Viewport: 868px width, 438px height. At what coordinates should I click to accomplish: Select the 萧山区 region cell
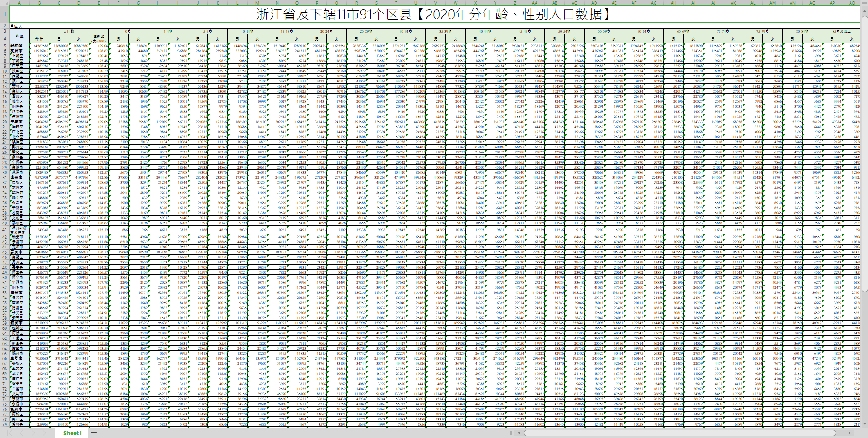click(x=19, y=86)
